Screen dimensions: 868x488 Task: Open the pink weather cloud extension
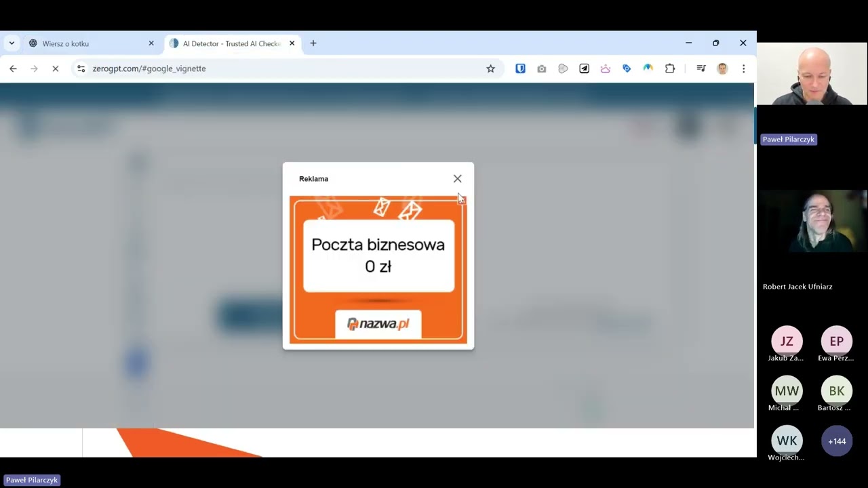coord(606,68)
